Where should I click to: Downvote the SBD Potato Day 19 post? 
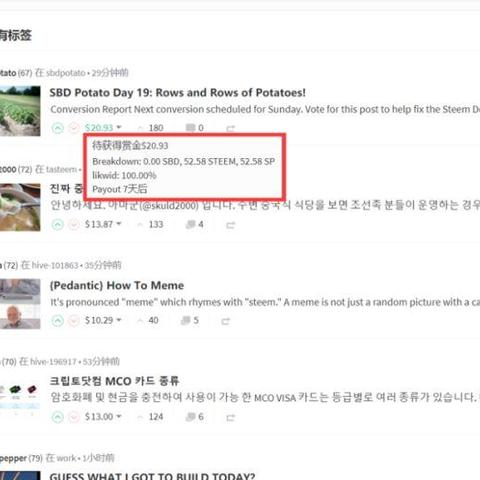click(74, 128)
